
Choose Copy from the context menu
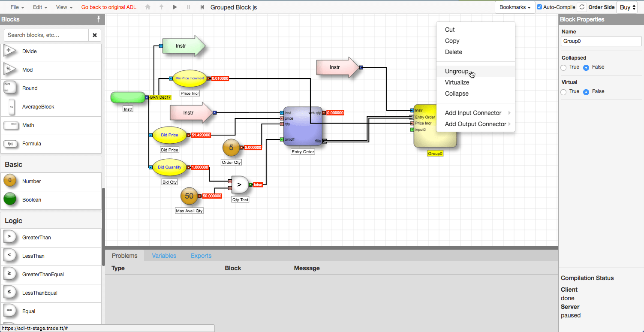(x=475, y=41)
